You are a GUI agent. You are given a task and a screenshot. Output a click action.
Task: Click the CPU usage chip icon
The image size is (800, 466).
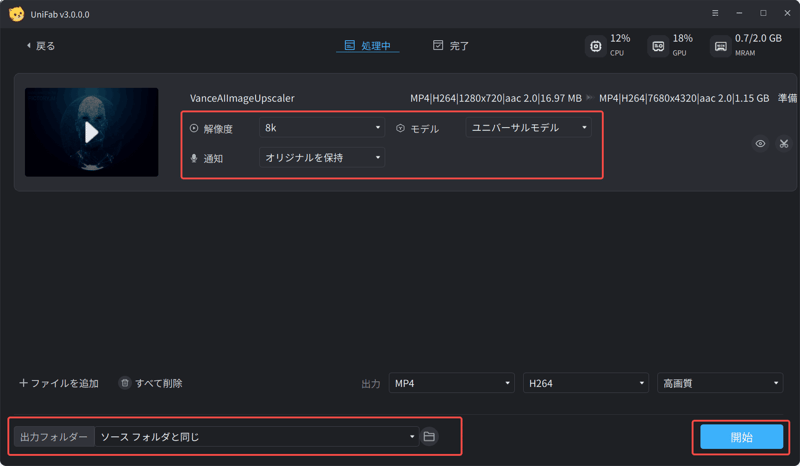pyautogui.click(x=596, y=46)
